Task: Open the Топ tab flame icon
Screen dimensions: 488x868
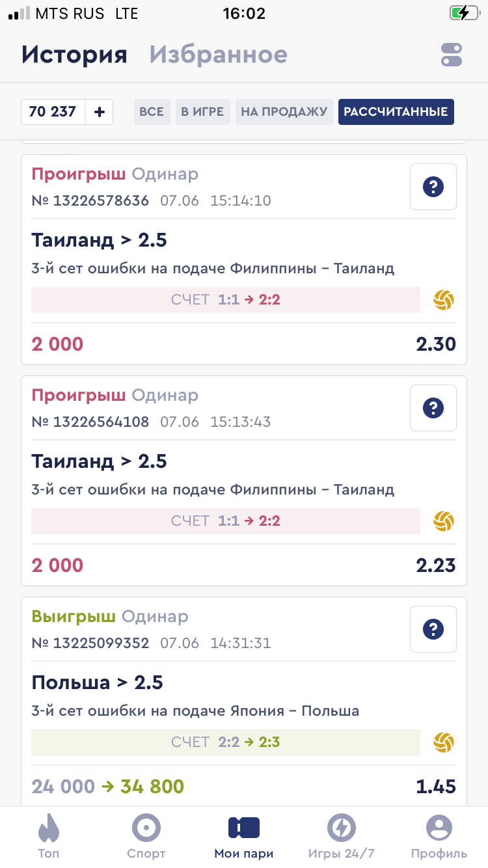Action: (x=49, y=828)
